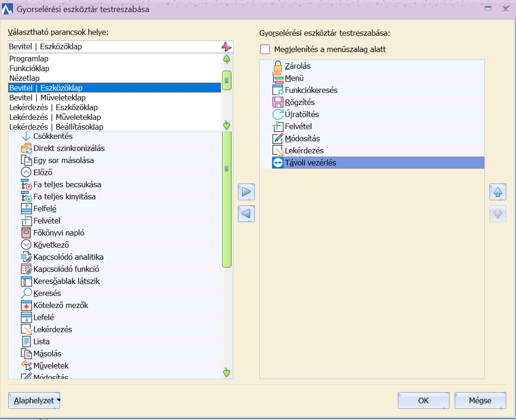
Task: Select the Újratöltés row text
Action: tap(302, 114)
